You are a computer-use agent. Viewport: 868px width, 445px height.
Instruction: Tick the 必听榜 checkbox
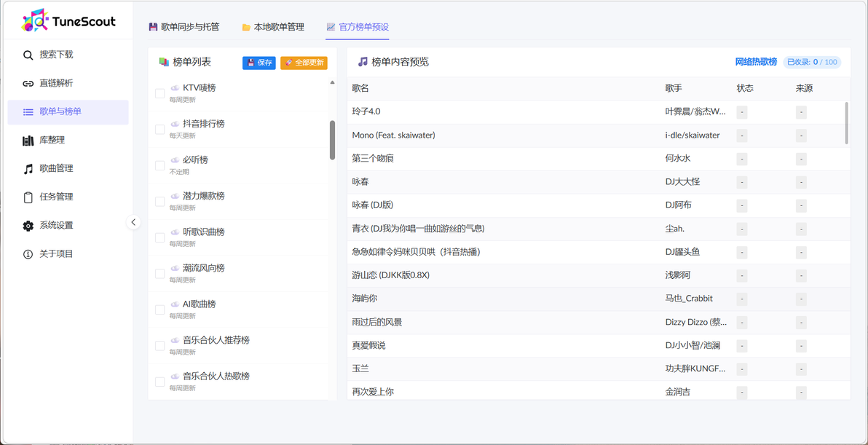(160, 165)
